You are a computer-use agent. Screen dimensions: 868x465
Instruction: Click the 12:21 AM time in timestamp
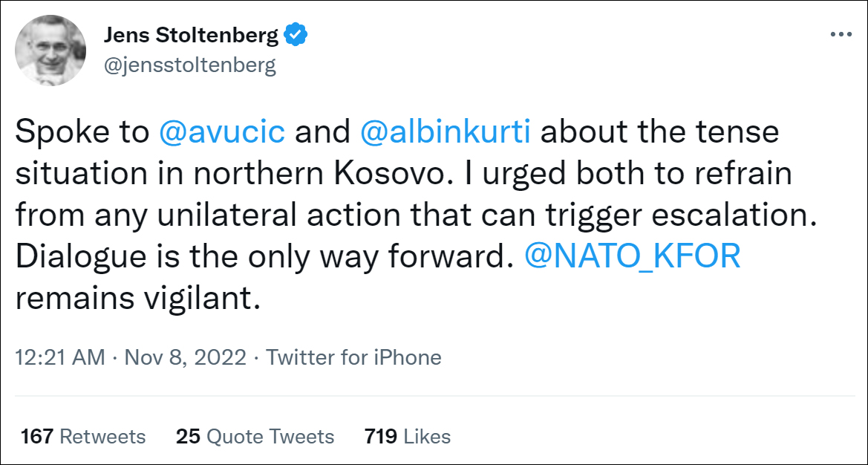60,357
